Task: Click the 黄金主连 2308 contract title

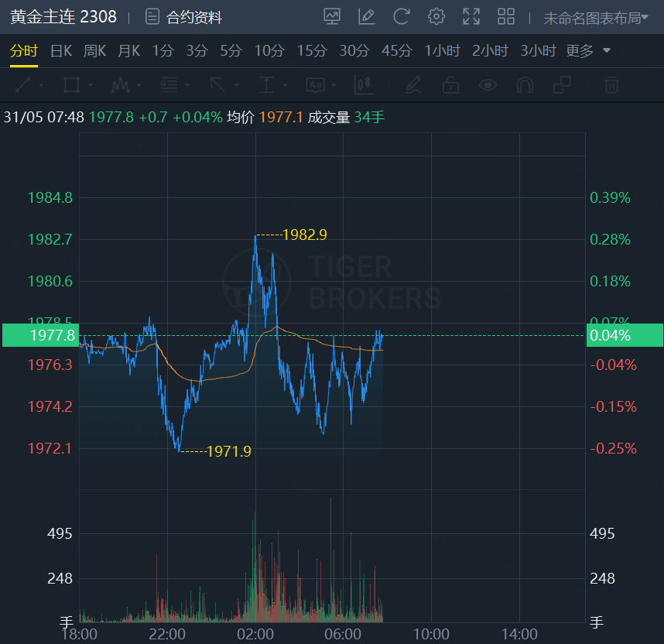Action: 63,17
